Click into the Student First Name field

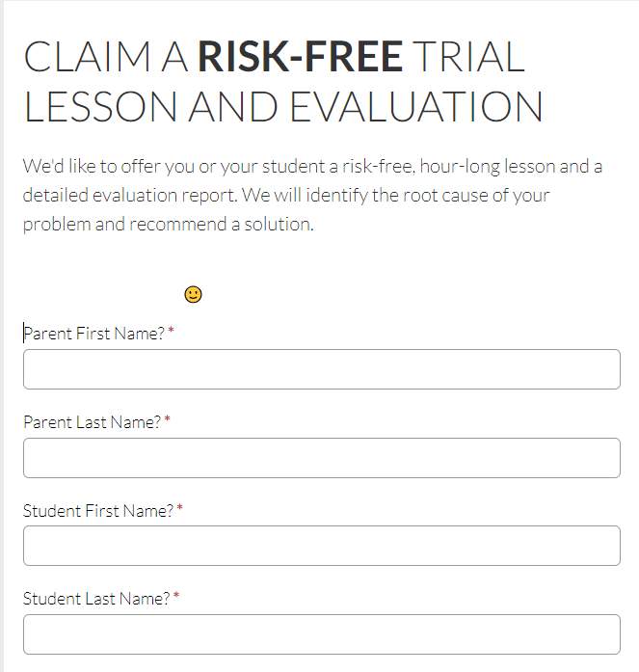[322, 546]
